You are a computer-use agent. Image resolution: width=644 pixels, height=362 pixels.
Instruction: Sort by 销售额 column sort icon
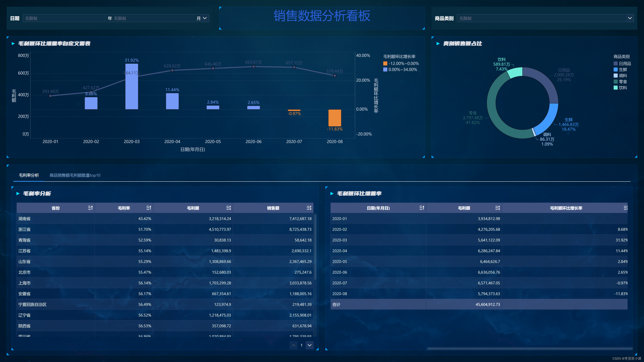click(x=309, y=208)
